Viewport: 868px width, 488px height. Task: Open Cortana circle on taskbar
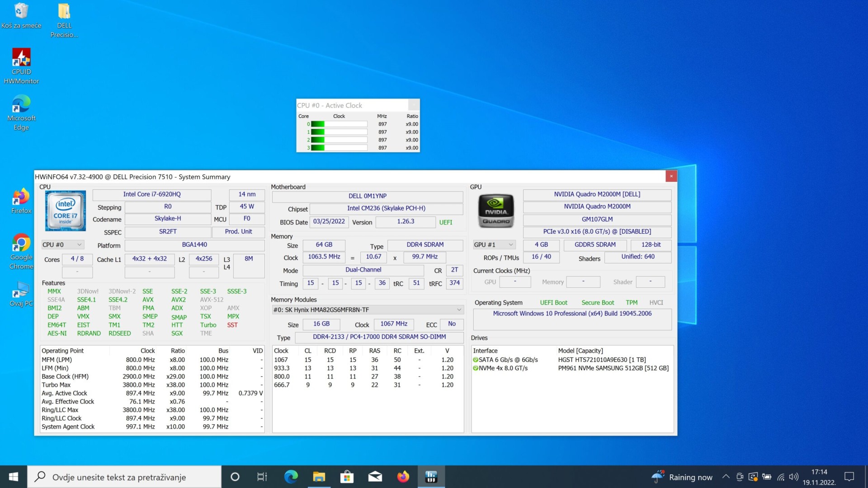(235, 477)
